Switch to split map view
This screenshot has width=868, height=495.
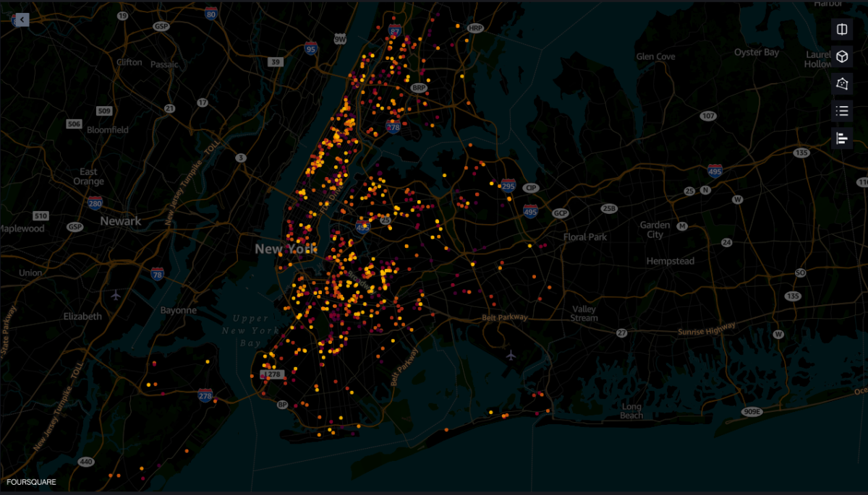tap(842, 29)
